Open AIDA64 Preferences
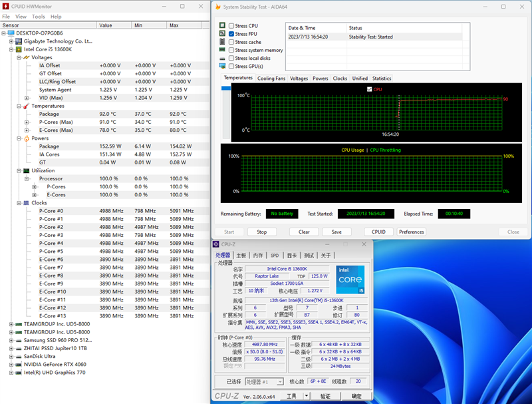 pyautogui.click(x=411, y=232)
